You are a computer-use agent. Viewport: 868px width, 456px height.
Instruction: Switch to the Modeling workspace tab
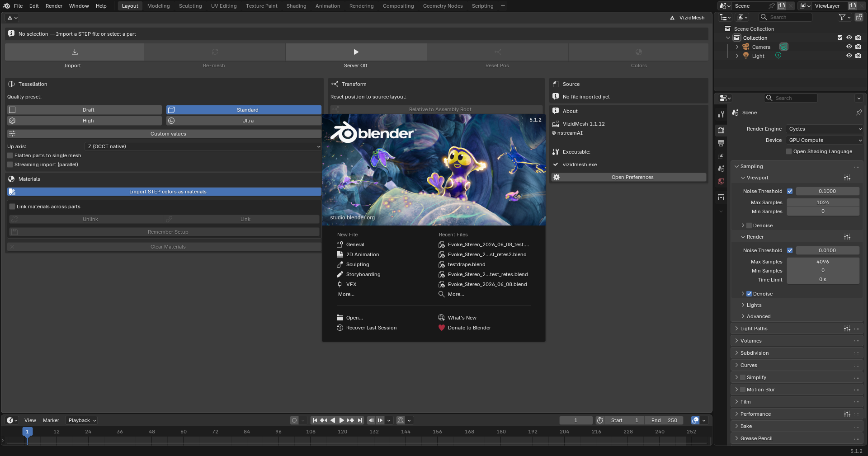click(158, 6)
